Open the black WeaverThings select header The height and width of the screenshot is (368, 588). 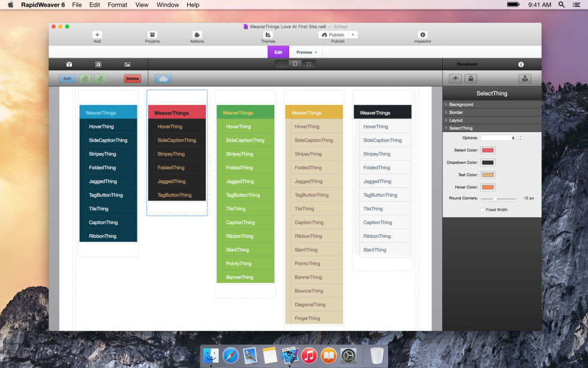(x=383, y=112)
